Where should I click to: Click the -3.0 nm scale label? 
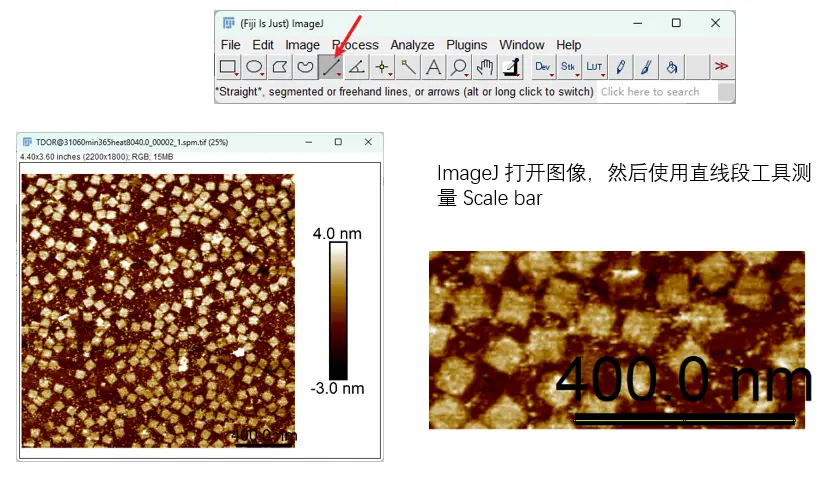(337, 388)
